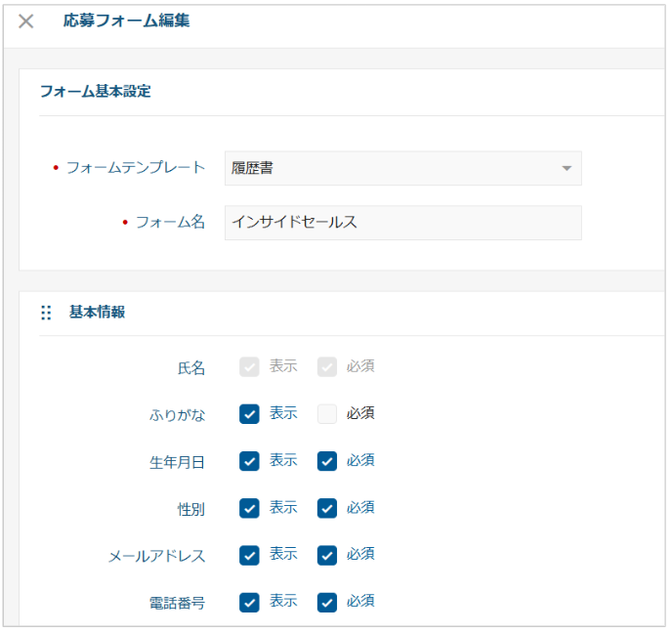Close the 応募フォーム編集 dialog with X icon
Screen dimensions: 672x633
coord(25,21)
